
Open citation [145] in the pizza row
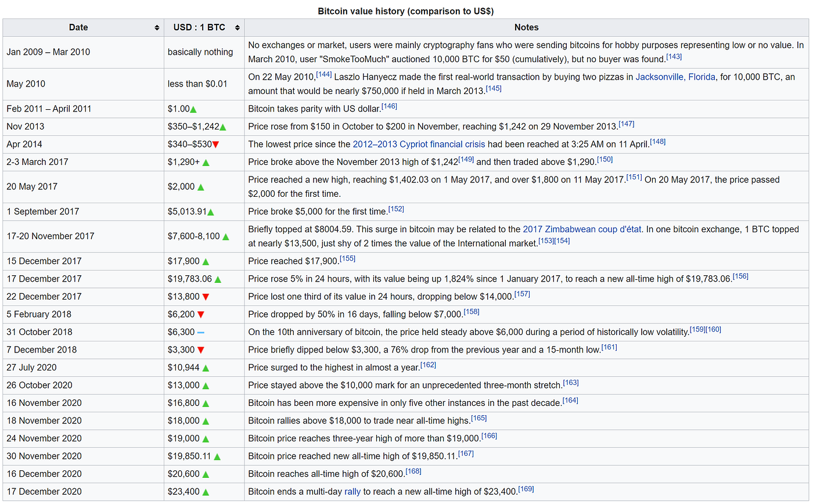[x=493, y=88]
